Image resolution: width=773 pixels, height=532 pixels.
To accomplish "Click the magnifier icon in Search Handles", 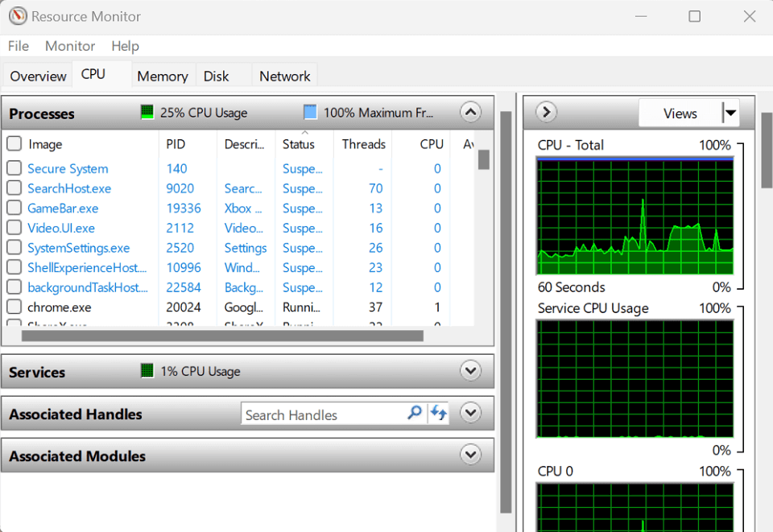I will (414, 413).
